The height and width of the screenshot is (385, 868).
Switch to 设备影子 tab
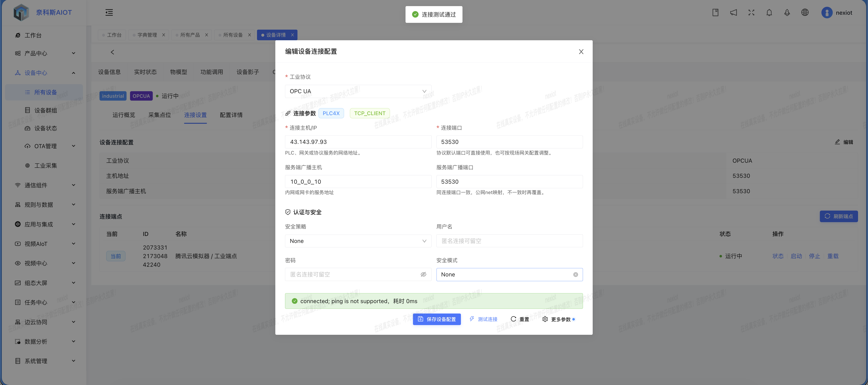(248, 72)
